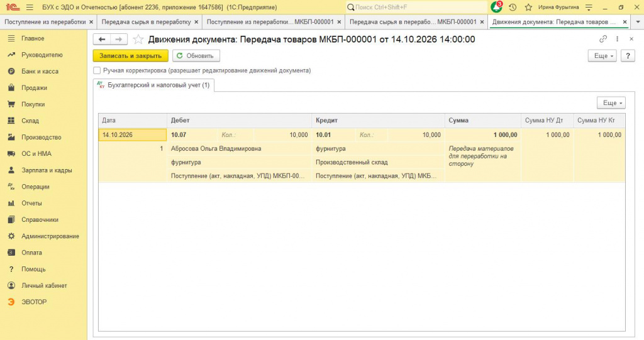Click Записать и закрыть button
644x340 pixels.
coord(131,56)
